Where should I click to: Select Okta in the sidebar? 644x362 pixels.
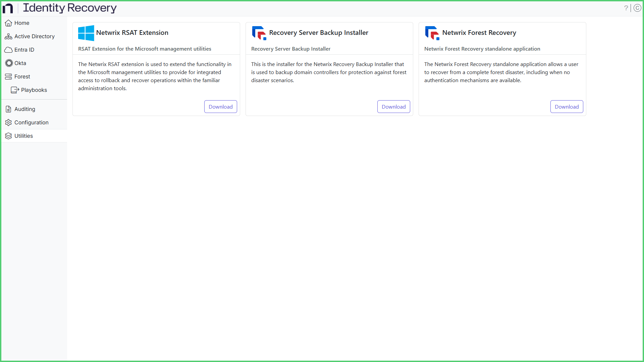[34, 63]
